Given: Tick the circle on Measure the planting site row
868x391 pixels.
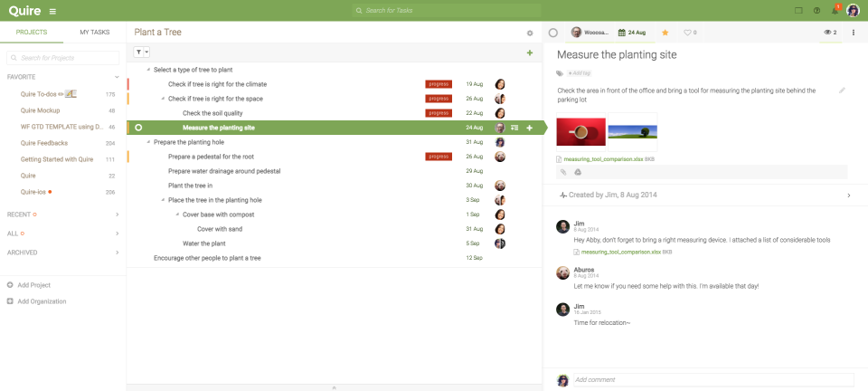Looking at the screenshot, I should [138, 128].
